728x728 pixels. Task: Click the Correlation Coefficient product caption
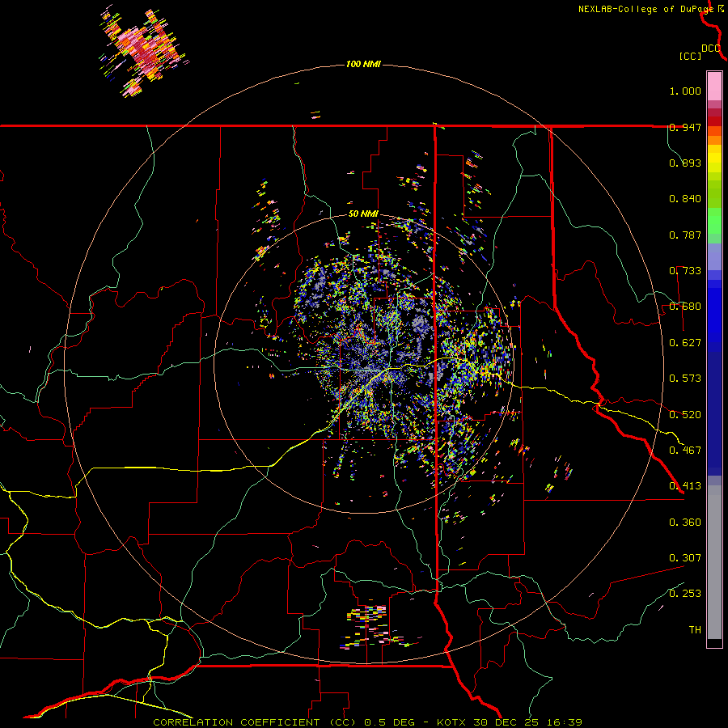(367, 722)
